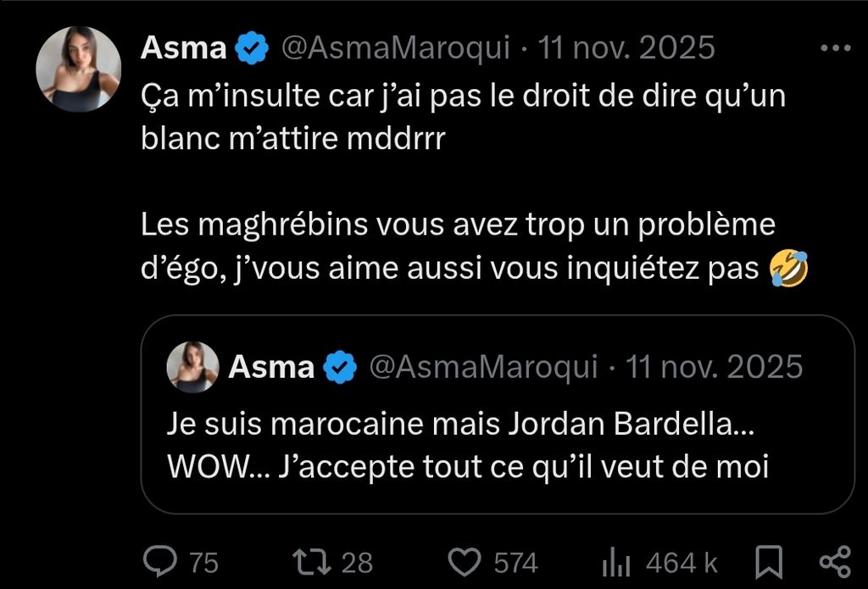Click the 75 replies count
This screenshot has height=589, width=868.
click(x=203, y=563)
